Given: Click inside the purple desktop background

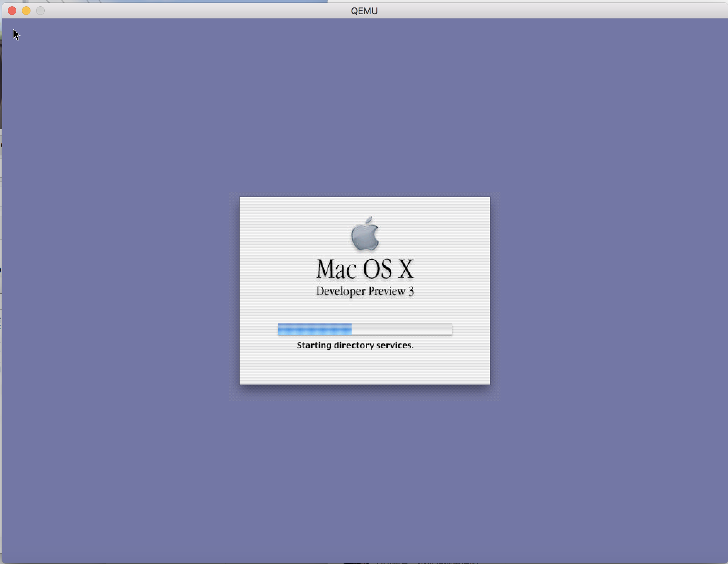Looking at the screenshot, I should tap(142, 461).
